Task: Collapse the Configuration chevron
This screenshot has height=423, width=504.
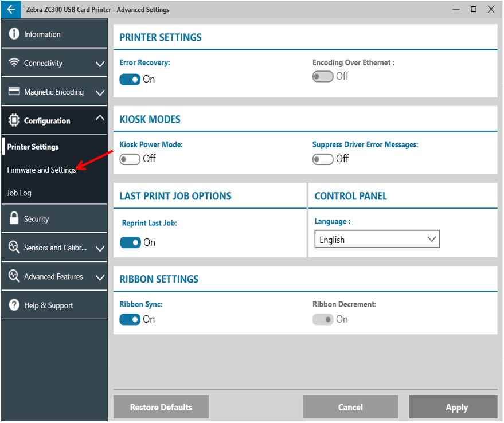Action: click(100, 118)
